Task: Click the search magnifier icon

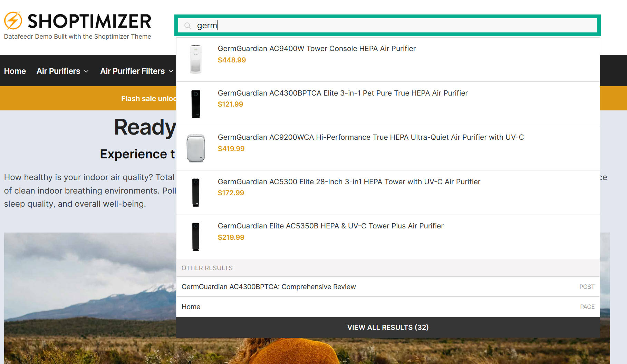Action: (x=188, y=26)
